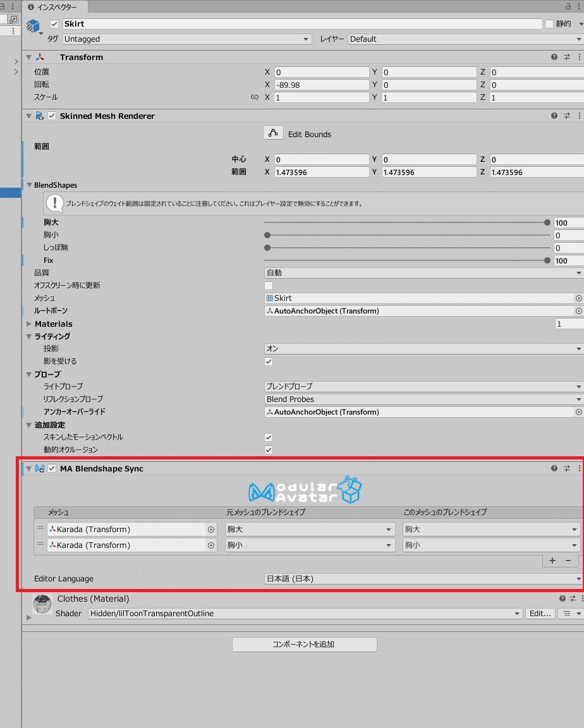This screenshot has width=584, height=728.
Task: Click the object name field Skirt
Action: 302,23
